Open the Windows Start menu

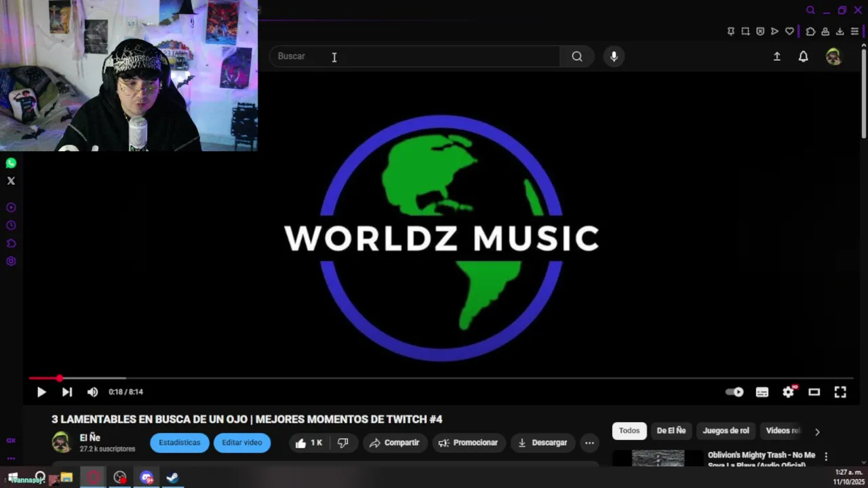coord(12,478)
